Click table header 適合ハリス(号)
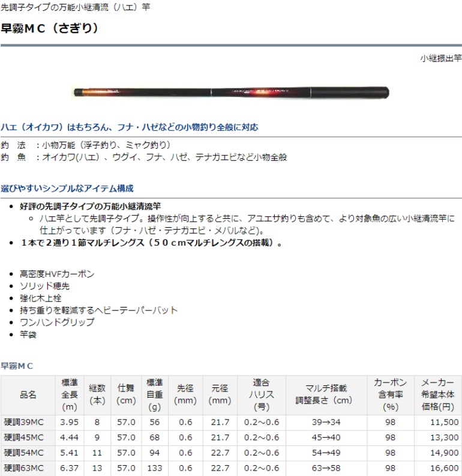The image size is (462, 476). click(x=262, y=394)
